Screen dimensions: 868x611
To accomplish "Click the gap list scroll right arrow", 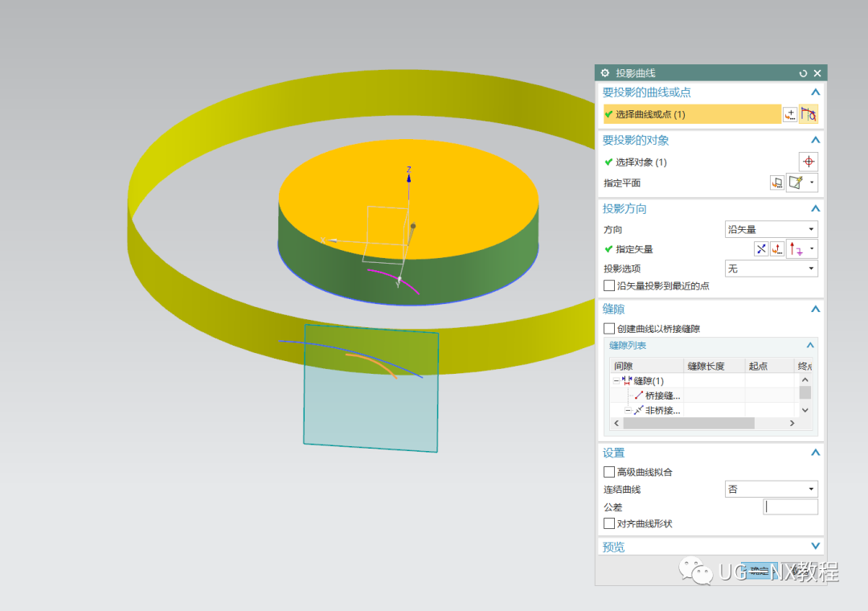I will [x=792, y=423].
